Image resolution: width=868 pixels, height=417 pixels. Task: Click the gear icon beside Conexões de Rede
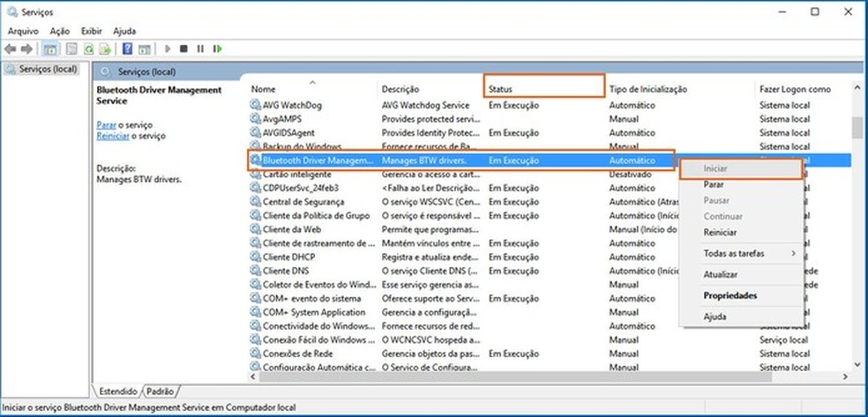click(255, 354)
